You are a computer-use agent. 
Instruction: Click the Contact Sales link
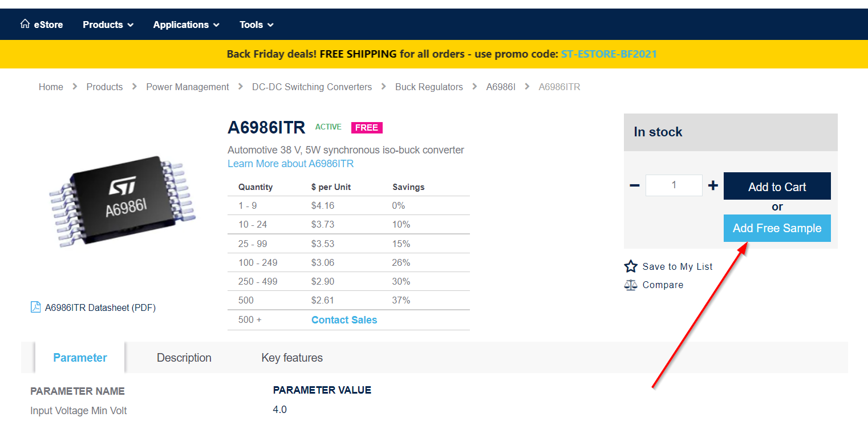[344, 320]
